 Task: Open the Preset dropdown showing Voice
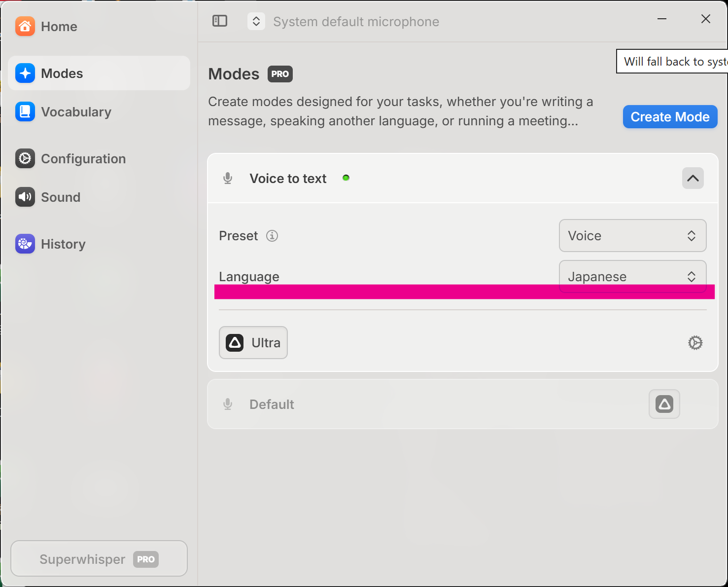click(x=632, y=236)
